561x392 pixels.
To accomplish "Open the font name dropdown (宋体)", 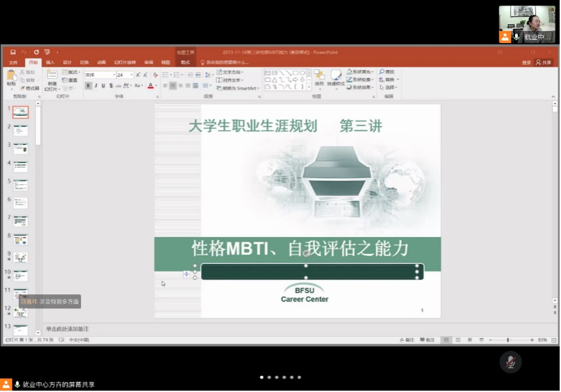I will (99, 75).
